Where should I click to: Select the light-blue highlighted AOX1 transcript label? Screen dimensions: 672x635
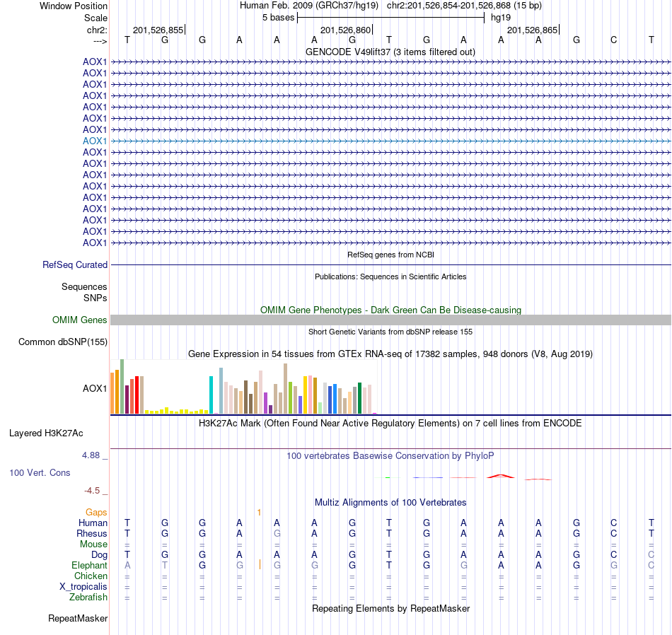(x=95, y=141)
